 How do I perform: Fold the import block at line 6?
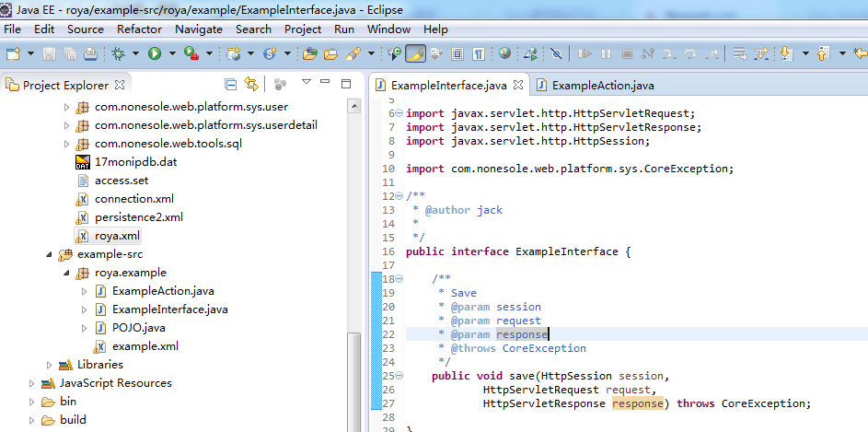tap(399, 113)
